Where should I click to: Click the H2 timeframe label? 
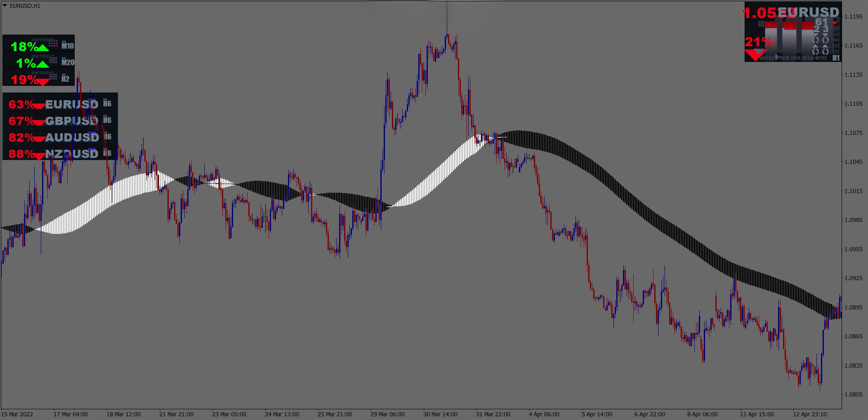(x=65, y=79)
